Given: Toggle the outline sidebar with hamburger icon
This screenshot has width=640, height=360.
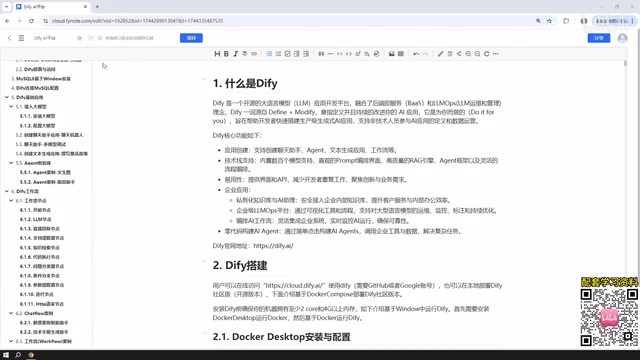Looking at the screenshot, I should point(21,38).
